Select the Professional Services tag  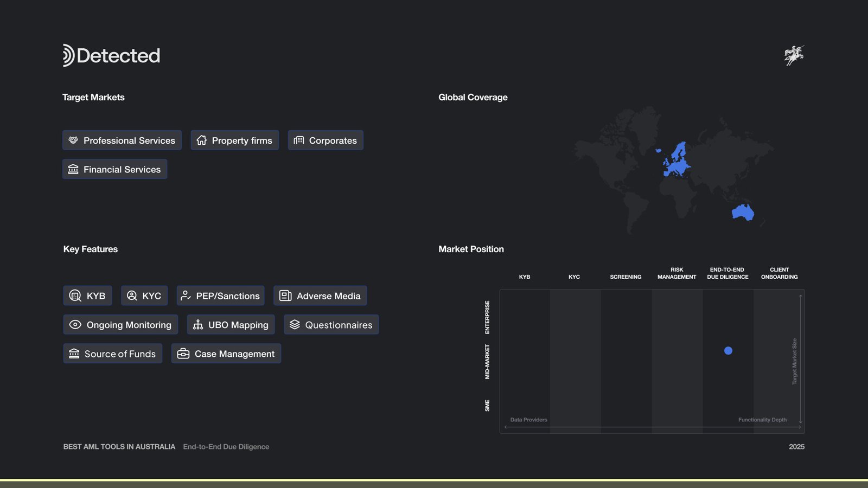[x=122, y=140]
